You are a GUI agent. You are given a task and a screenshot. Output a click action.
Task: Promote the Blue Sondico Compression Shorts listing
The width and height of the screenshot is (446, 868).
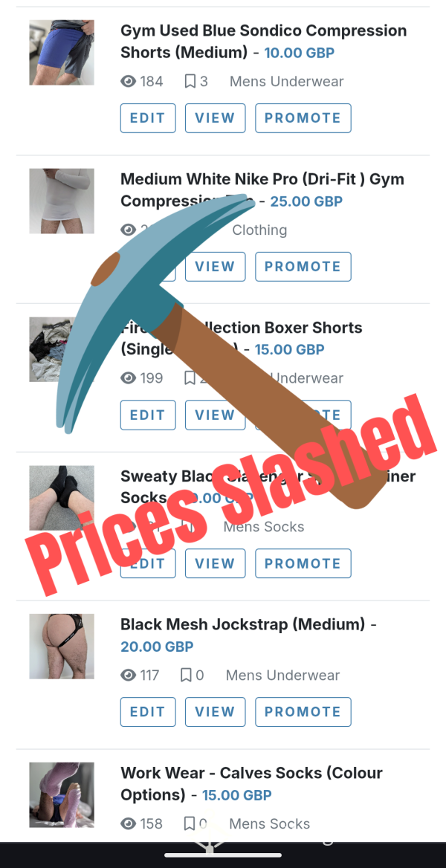pos(303,118)
